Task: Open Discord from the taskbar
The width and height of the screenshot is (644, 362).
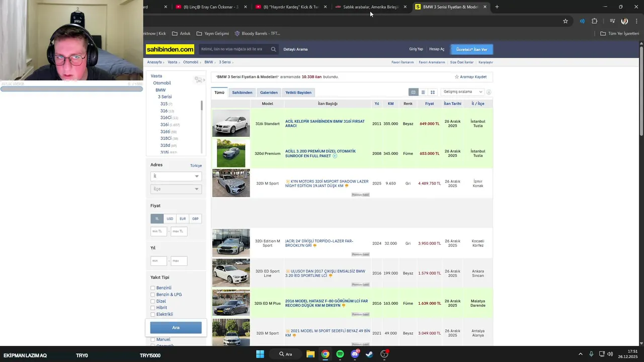Action: [355, 354]
